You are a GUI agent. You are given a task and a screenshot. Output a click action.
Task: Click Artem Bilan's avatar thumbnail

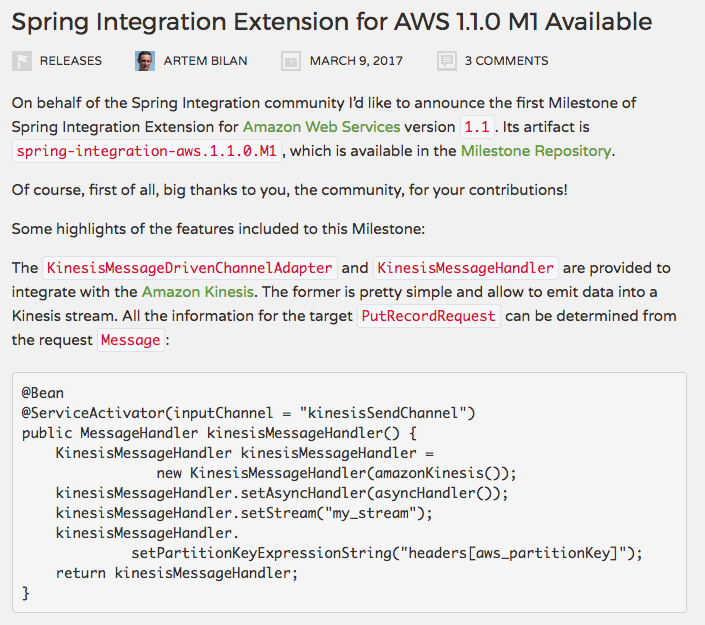pos(145,61)
